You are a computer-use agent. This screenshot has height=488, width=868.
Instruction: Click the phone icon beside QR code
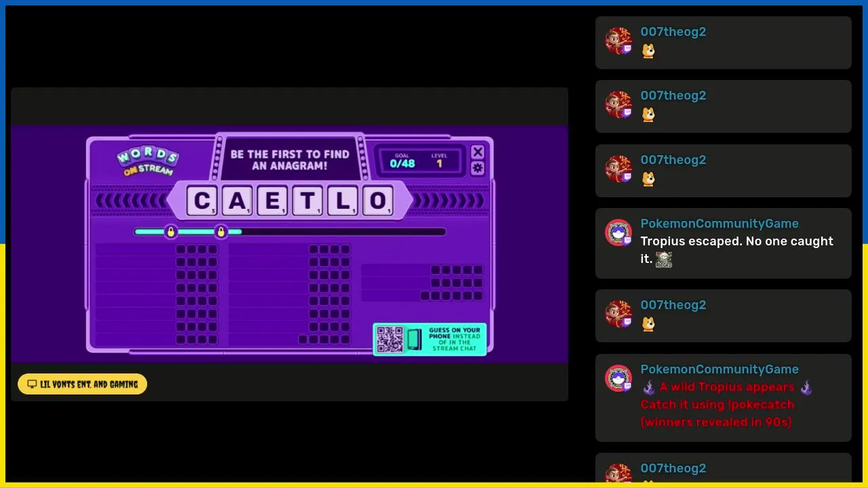click(414, 340)
